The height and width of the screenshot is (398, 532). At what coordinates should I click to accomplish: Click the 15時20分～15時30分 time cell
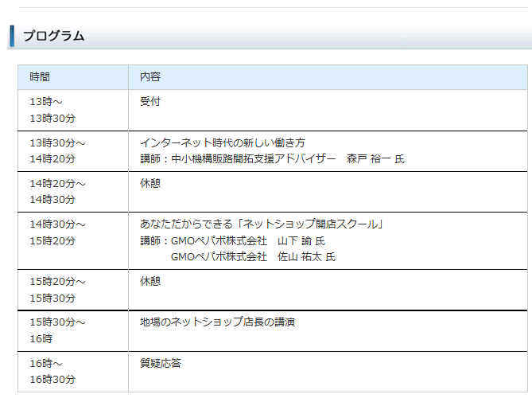(73, 290)
